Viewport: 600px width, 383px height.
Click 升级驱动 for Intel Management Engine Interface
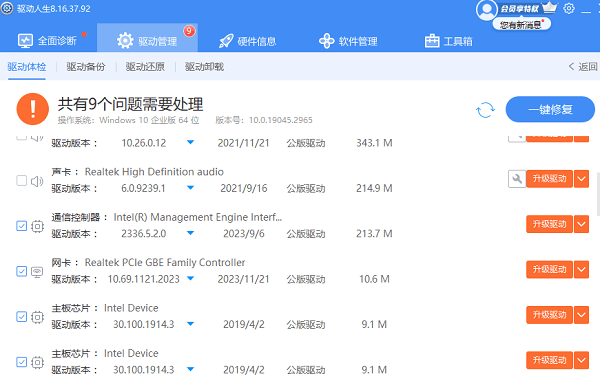tap(549, 224)
